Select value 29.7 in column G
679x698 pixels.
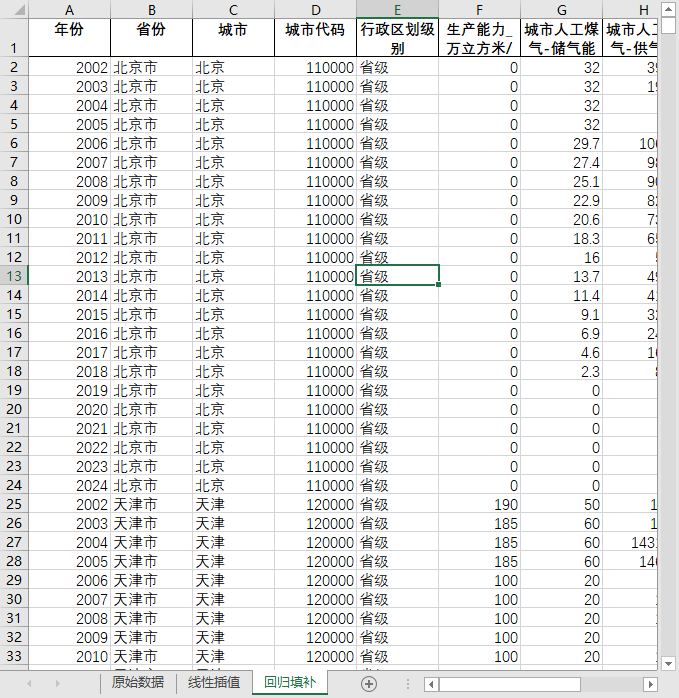(x=561, y=143)
